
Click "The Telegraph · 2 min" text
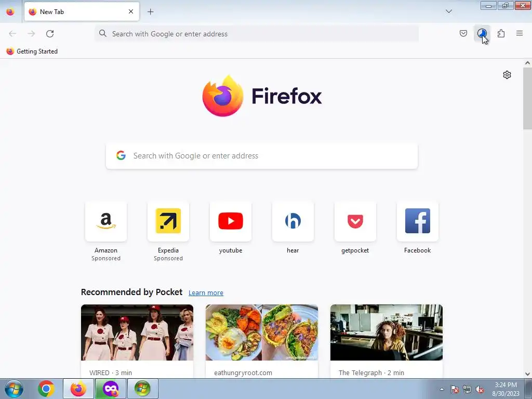coord(371,373)
